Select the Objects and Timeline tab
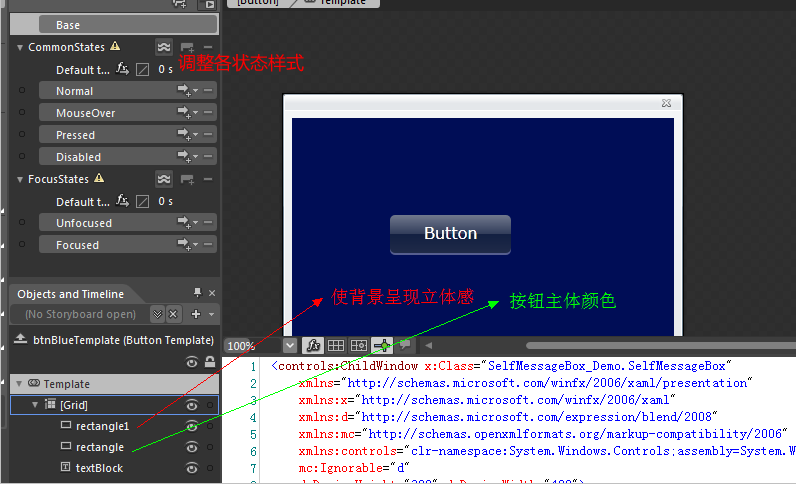Image resolution: width=797 pixels, height=485 pixels. (71, 294)
